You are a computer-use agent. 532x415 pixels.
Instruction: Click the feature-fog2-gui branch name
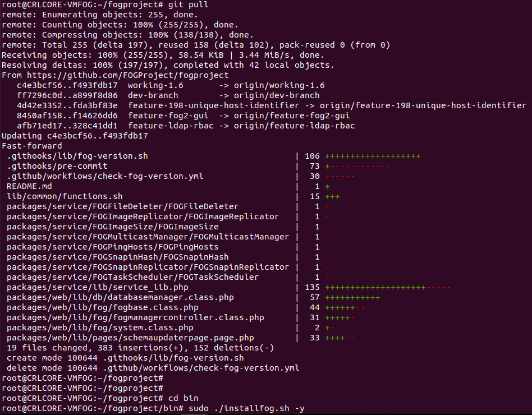pos(168,116)
